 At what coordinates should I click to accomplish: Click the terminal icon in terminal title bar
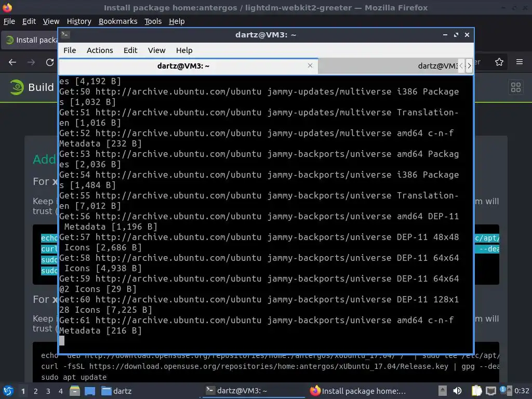tap(65, 35)
